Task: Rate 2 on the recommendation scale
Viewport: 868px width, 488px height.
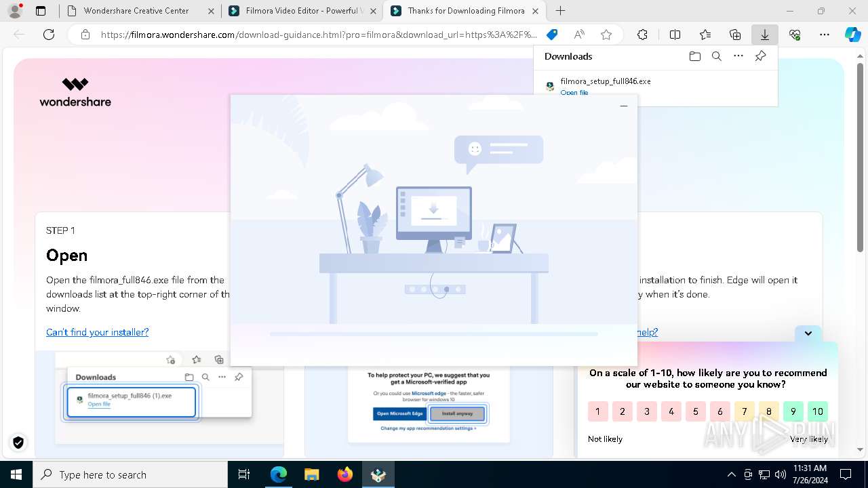Action: (622, 411)
